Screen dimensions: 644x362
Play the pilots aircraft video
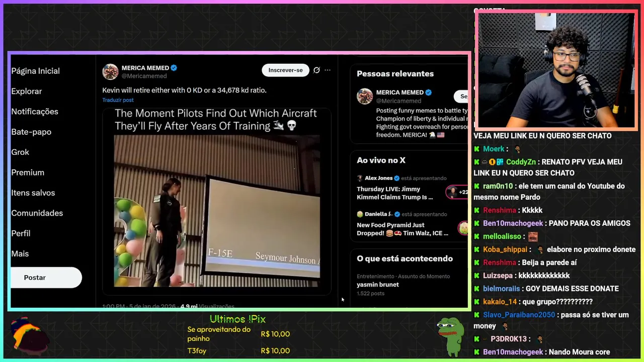(217, 211)
